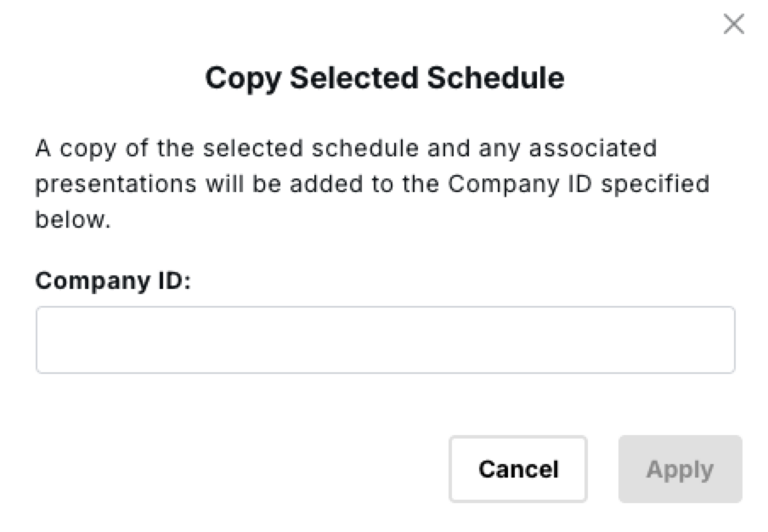Click the description text about associated presentations

(372, 184)
